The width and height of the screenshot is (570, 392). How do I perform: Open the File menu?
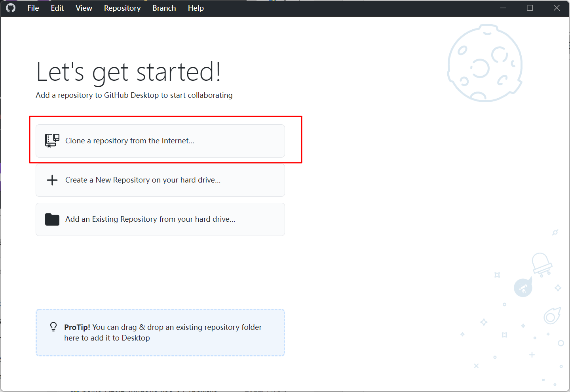33,8
